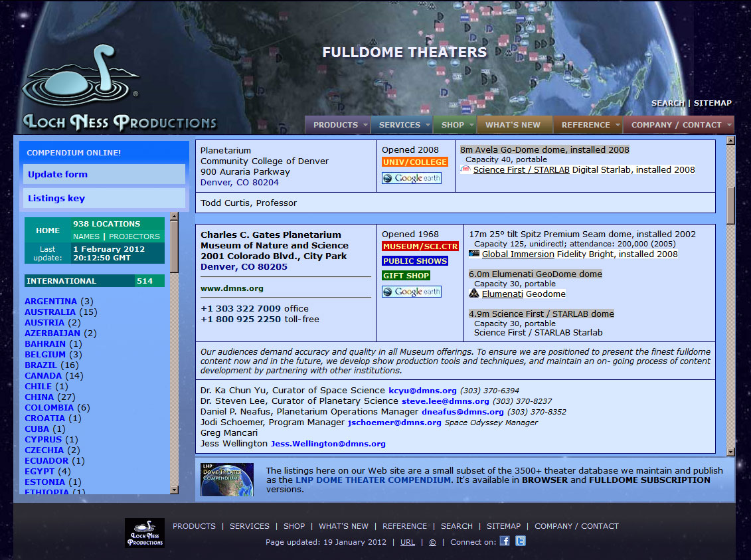
Task: Click the copyright symbol link in the footer
Action: click(x=432, y=542)
